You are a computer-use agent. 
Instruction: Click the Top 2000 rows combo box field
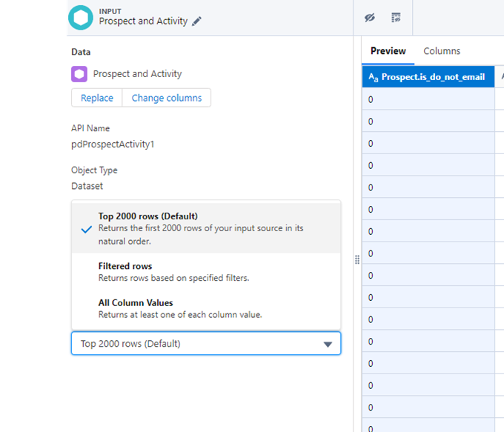pos(193,344)
